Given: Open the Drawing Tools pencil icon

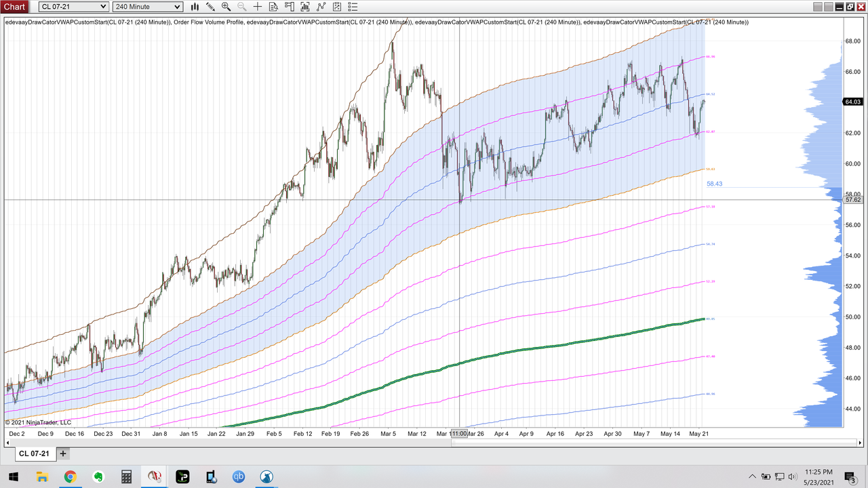Looking at the screenshot, I should pyautogui.click(x=210, y=7).
